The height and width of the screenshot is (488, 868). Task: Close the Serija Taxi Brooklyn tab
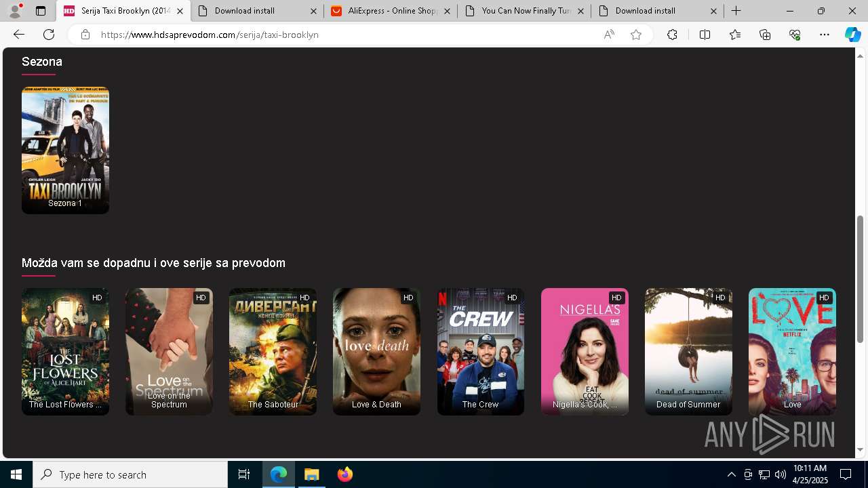180,11
